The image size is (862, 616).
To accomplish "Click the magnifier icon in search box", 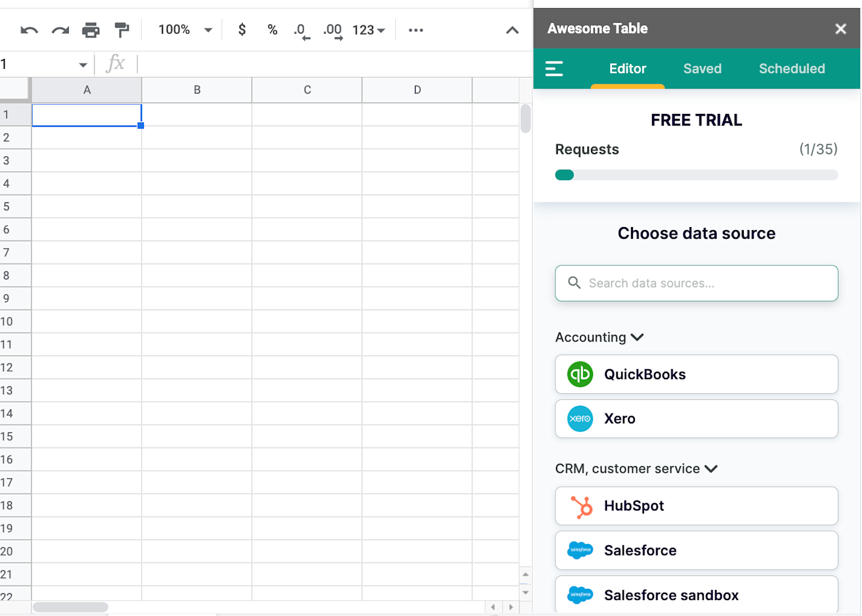I will (574, 282).
